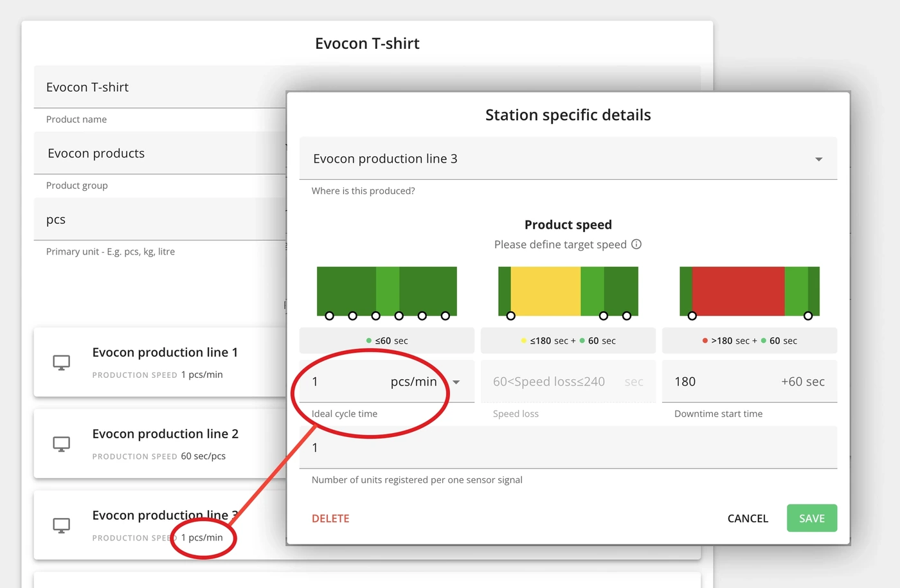Click the Station specific details title
This screenshot has height=588, width=900.
pos(568,115)
